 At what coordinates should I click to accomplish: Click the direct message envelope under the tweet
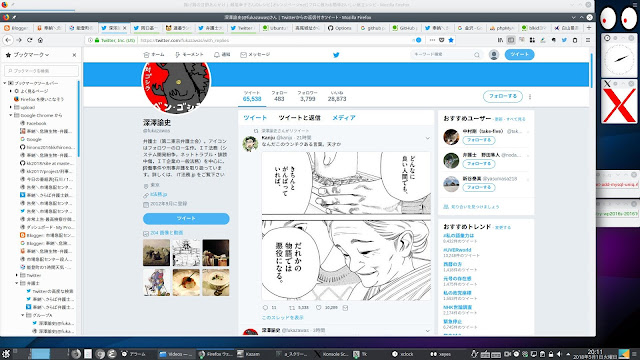pos(345,307)
